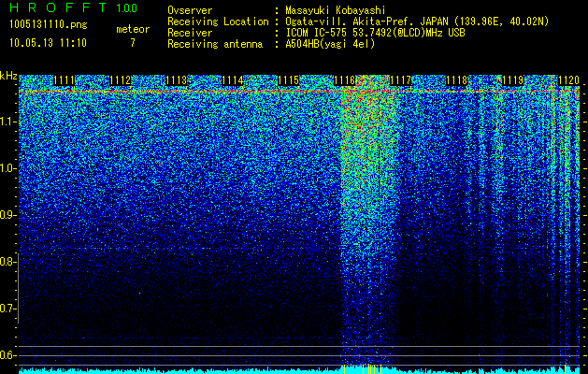Click the meteor label

coord(133,29)
